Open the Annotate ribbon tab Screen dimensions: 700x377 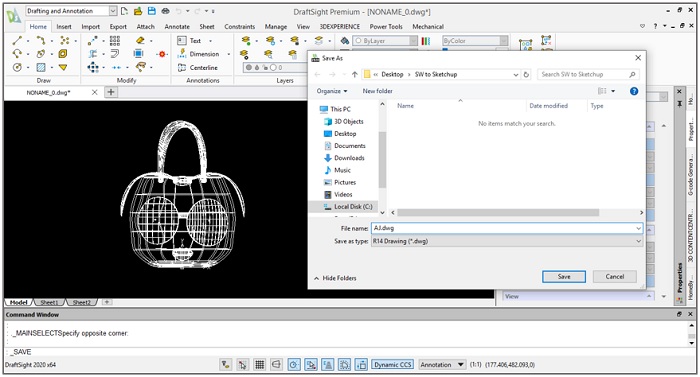coord(177,27)
